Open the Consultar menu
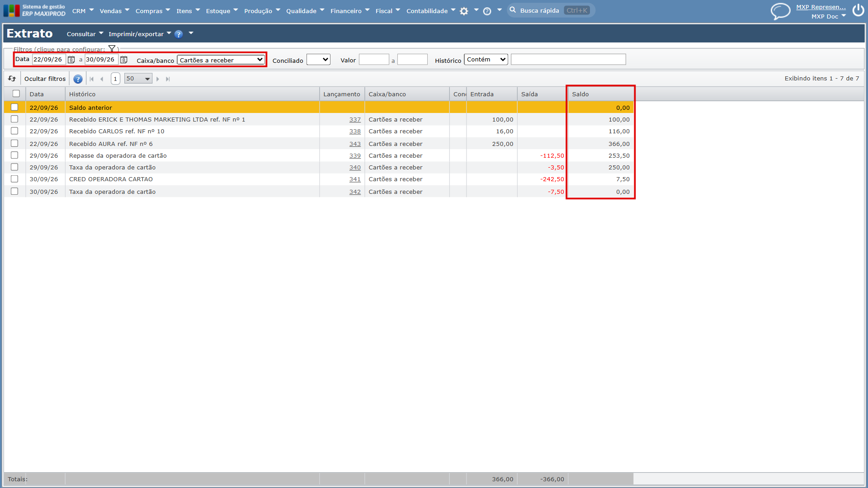The width and height of the screenshot is (868, 488). [x=85, y=34]
